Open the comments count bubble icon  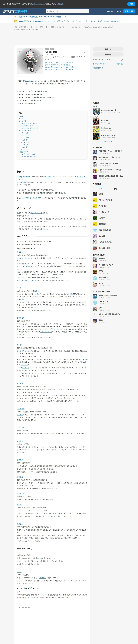click(x=103, y=59)
